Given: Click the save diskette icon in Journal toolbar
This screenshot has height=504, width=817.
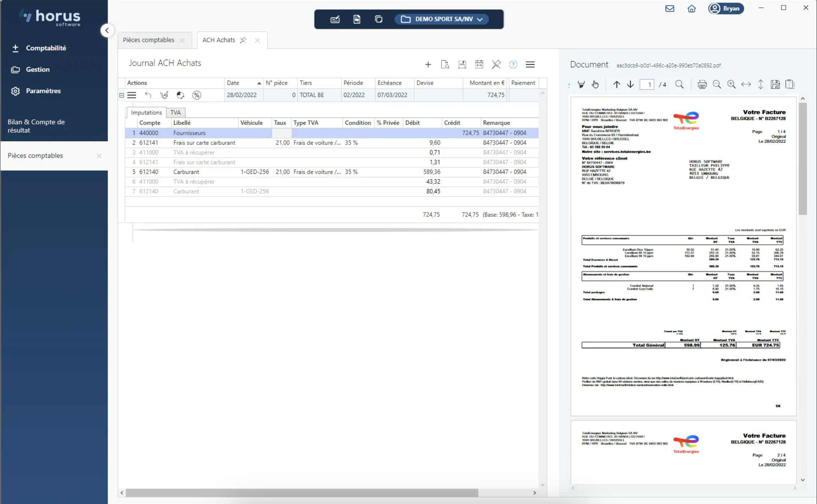Looking at the screenshot, I should pyautogui.click(x=462, y=65).
